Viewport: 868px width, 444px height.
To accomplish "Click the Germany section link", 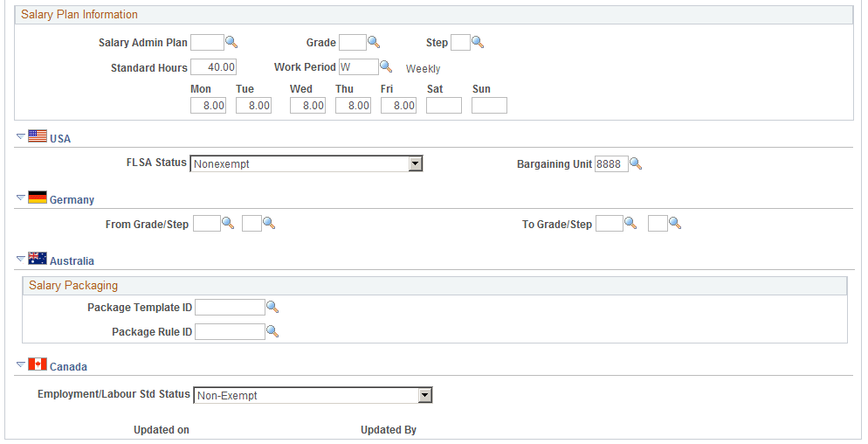I will pyautogui.click(x=72, y=199).
